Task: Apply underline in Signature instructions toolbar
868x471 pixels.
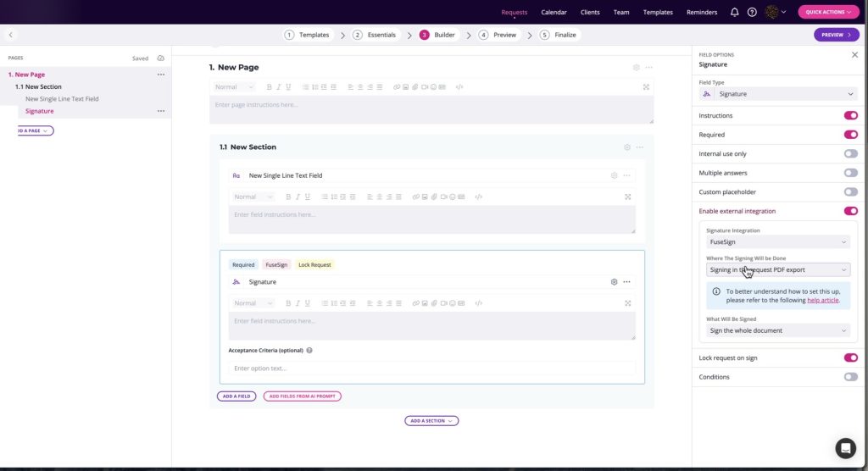Action: (x=307, y=303)
